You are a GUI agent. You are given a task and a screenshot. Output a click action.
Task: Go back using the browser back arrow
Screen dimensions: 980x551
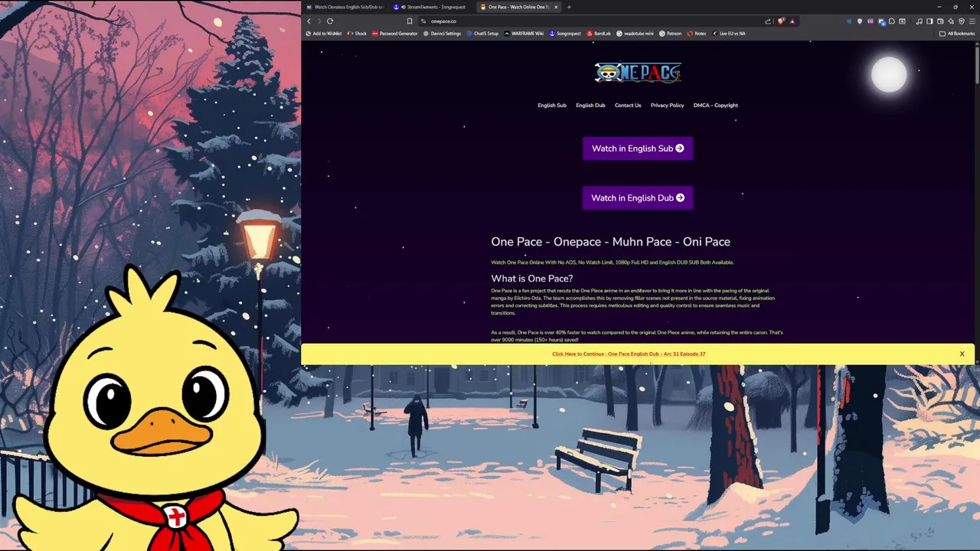tap(309, 21)
